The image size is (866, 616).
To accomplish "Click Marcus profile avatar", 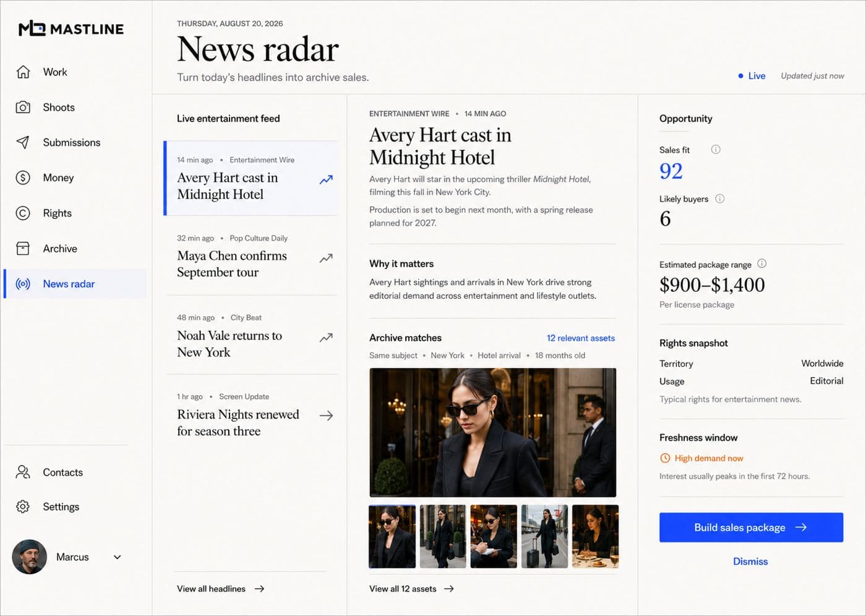I will pyautogui.click(x=29, y=557).
